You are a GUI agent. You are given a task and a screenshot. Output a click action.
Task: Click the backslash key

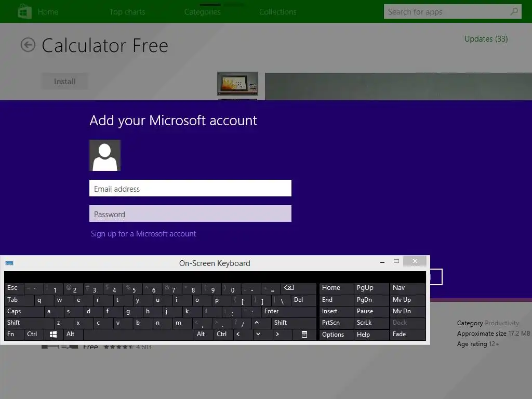281,300
